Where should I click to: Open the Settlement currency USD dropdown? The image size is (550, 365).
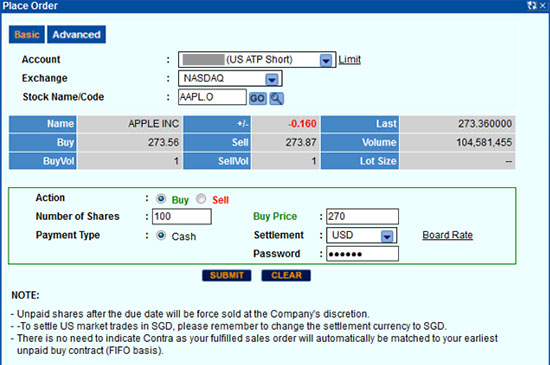[x=387, y=236]
